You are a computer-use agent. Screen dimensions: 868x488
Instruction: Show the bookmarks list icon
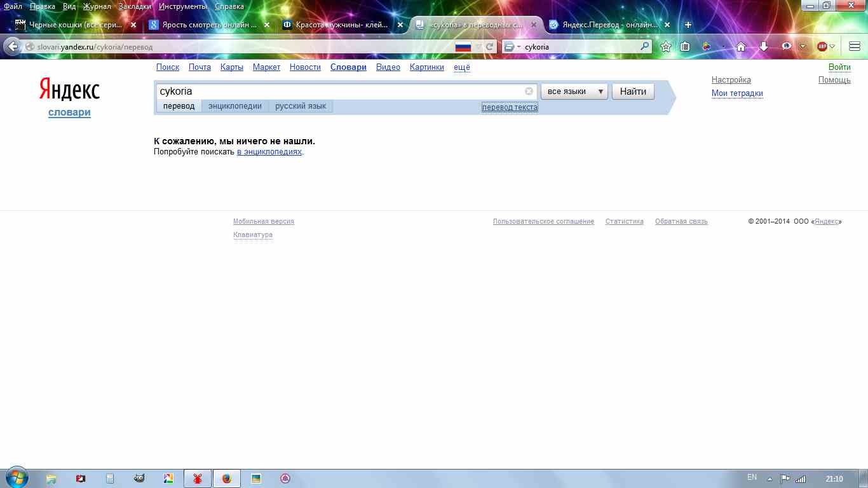pos(685,46)
